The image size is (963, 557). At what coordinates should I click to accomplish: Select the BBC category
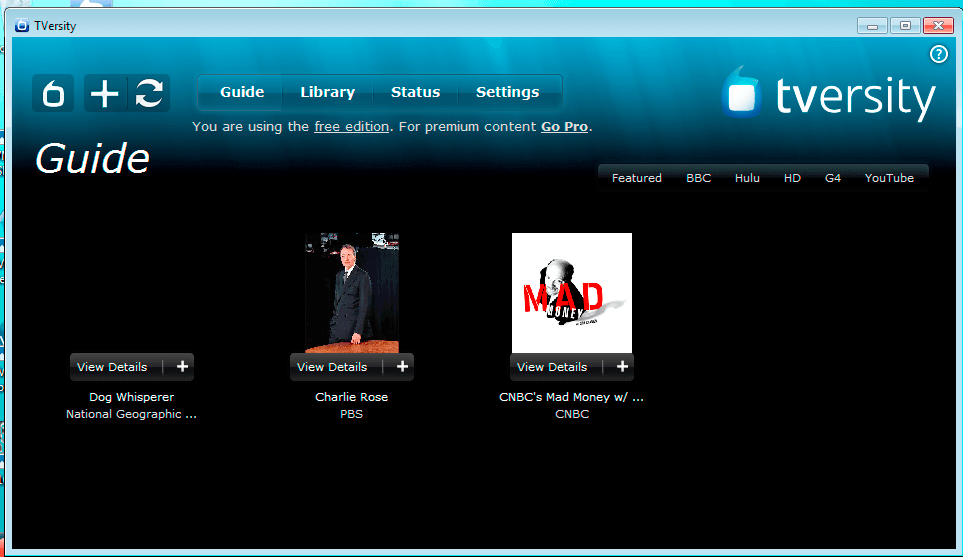pos(698,178)
